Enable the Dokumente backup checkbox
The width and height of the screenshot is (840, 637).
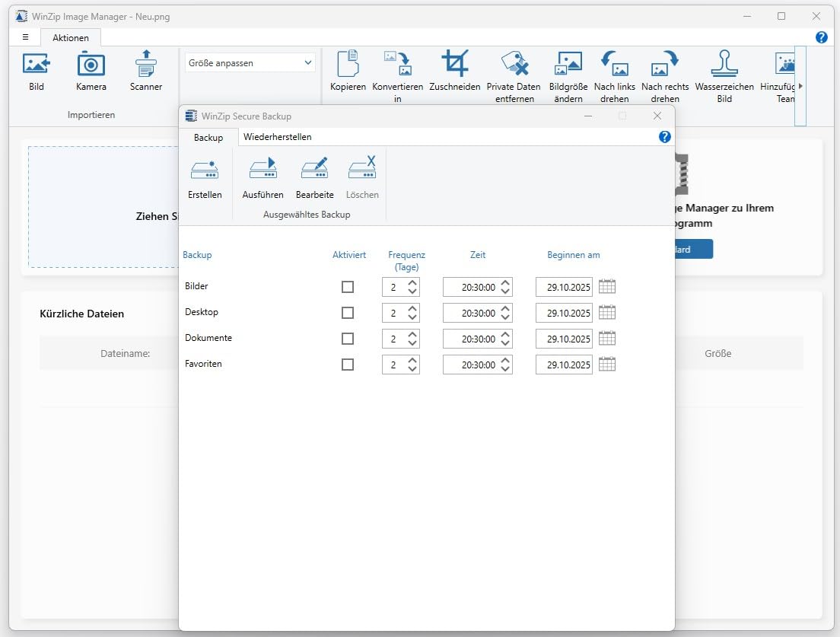coord(348,339)
